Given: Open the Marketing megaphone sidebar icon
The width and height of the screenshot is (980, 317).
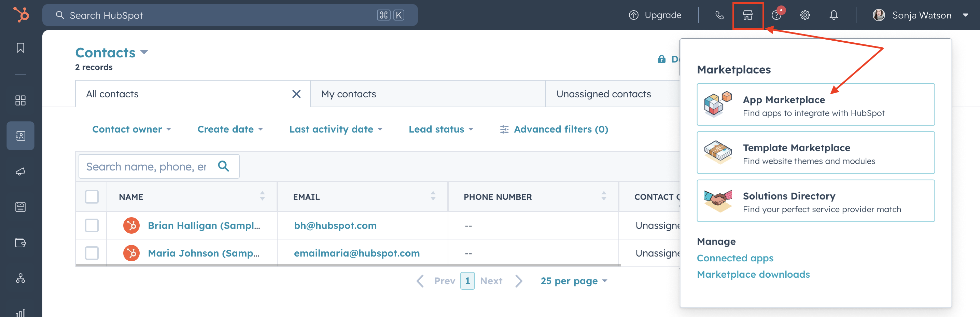Looking at the screenshot, I should point(20,171).
